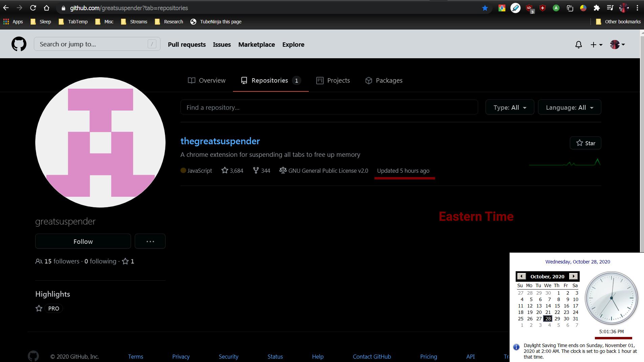Click the Find a repository search box
The image size is (644, 362).
click(x=329, y=107)
